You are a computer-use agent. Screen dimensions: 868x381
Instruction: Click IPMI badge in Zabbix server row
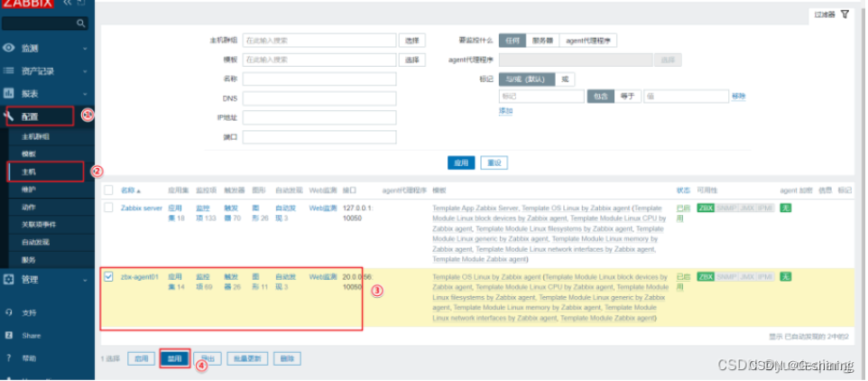click(765, 209)
